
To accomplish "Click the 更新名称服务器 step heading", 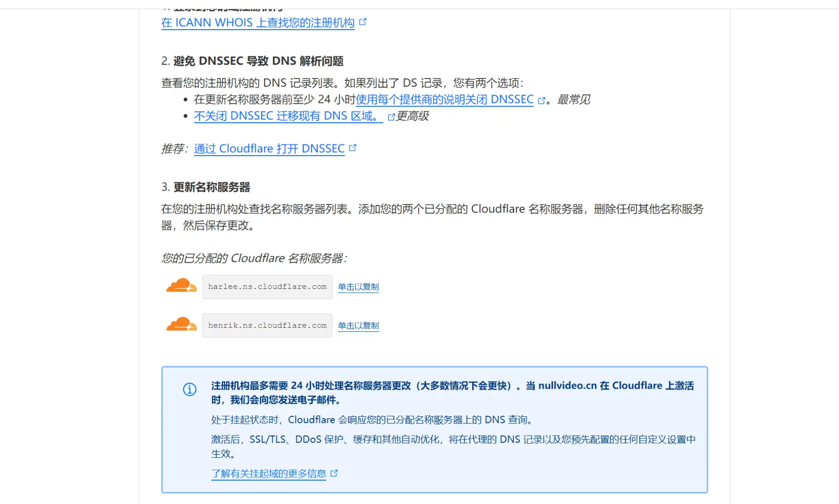I will point(211,187).
